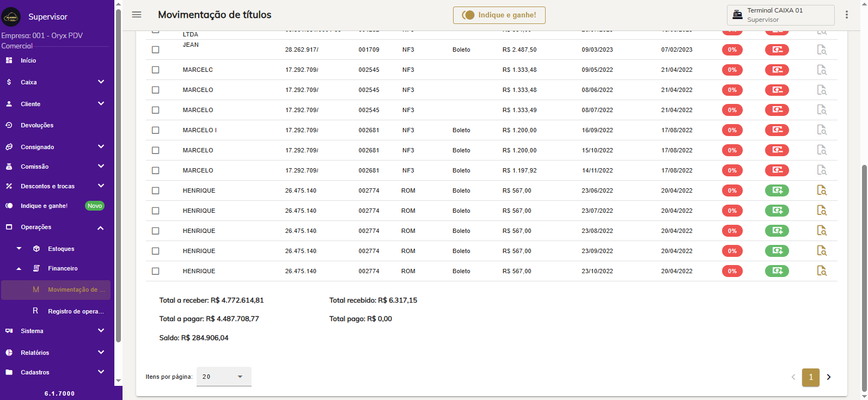The height and width of the screenshot is (400, 868).
Task: Check the box for the MARCELO R$ 1.197,92 row
Action: tap(156, 170)
